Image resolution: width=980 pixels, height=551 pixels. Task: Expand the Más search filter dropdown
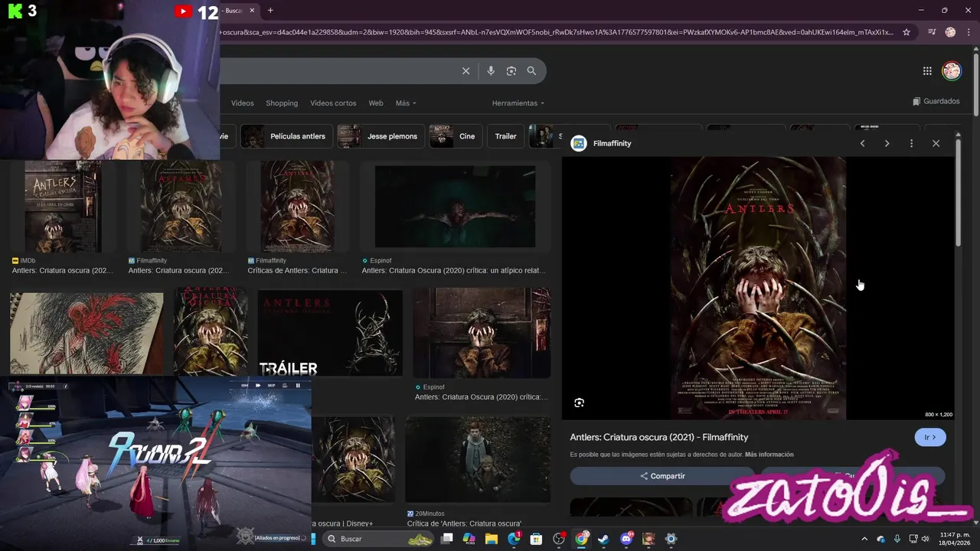coord(406,103)
